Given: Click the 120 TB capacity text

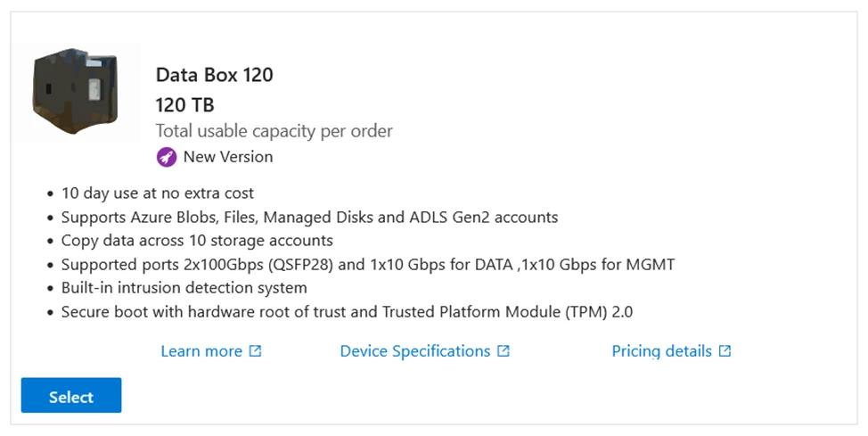Looking at the screenshot, I should (x=184, y=104).
